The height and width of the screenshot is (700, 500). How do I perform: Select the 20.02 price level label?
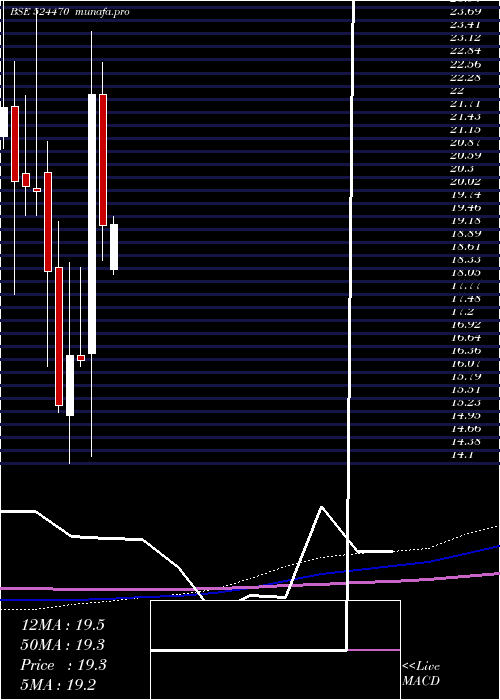pos(465,182)
